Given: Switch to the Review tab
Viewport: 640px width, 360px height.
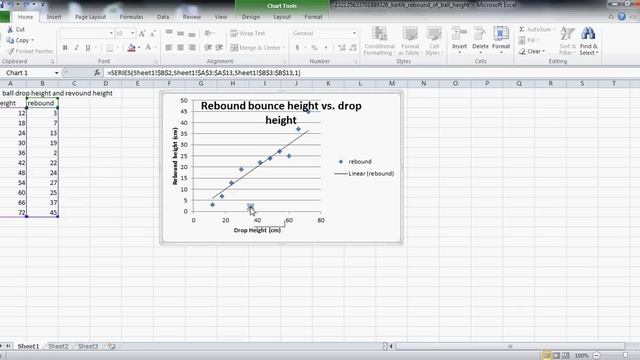Looking at the screenshot, I should click(191, 17).
